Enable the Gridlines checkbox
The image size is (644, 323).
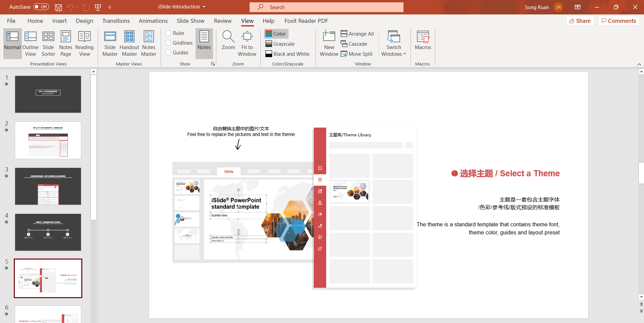coord(168,43)
